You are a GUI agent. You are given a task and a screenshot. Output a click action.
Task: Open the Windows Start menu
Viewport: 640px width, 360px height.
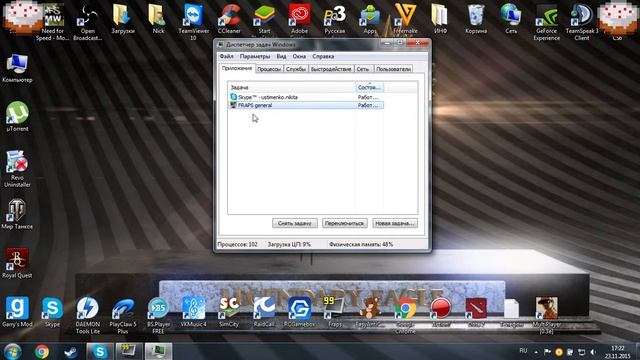point(12,351)
